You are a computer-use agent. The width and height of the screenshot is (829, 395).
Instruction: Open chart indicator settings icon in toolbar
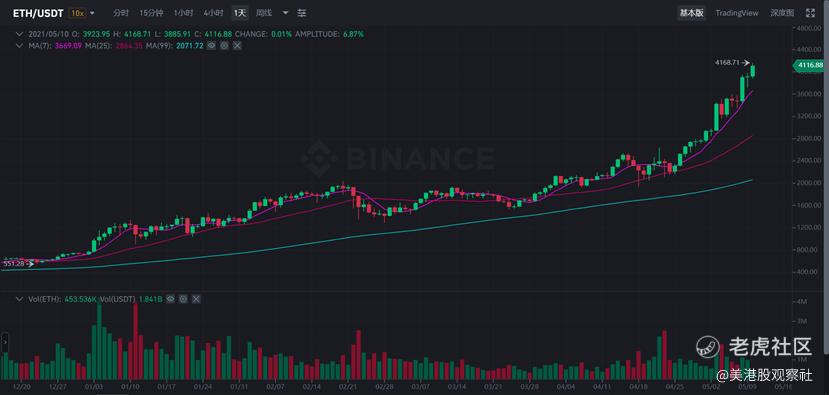pos(301,13)
